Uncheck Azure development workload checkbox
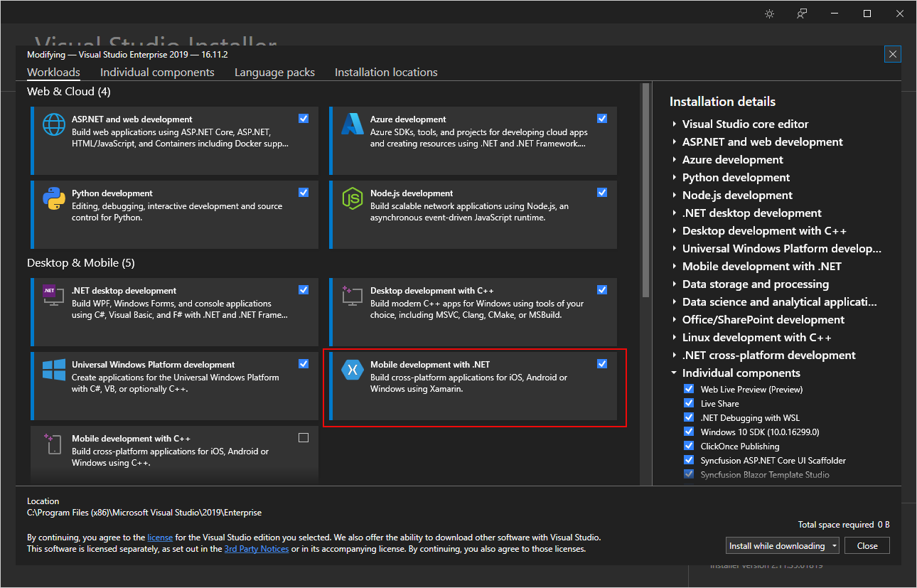 (x=602, y=118)
